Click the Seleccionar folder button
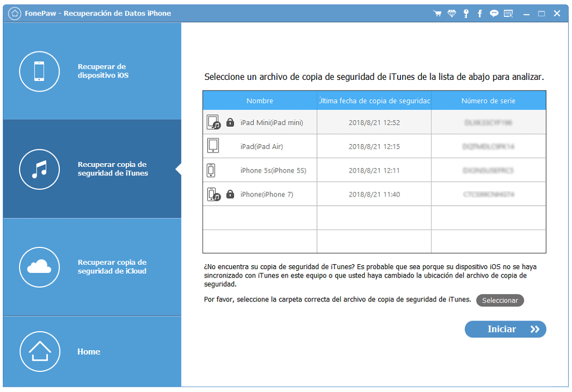Viewport: 572px width, 392px height. 500,300
